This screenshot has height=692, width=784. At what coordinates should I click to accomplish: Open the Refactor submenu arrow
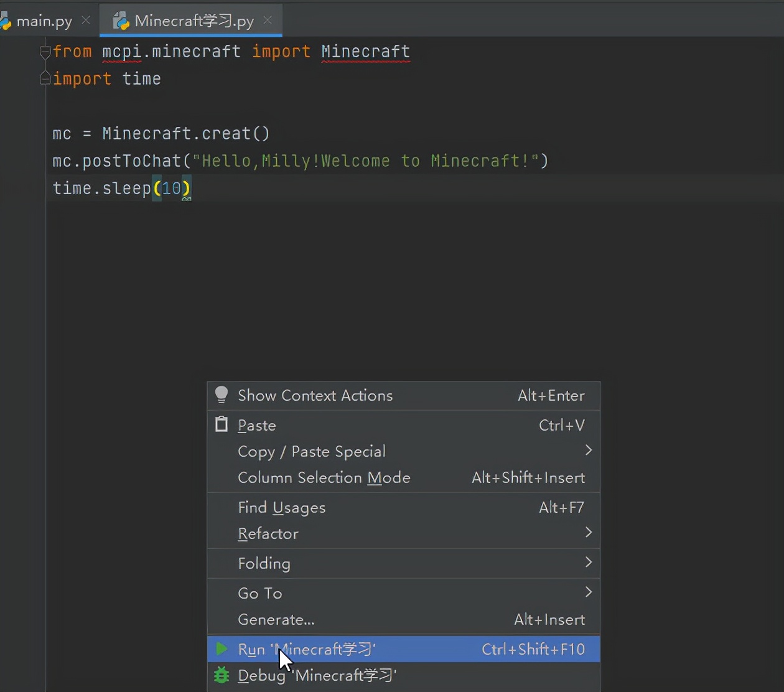coord(588,533)
